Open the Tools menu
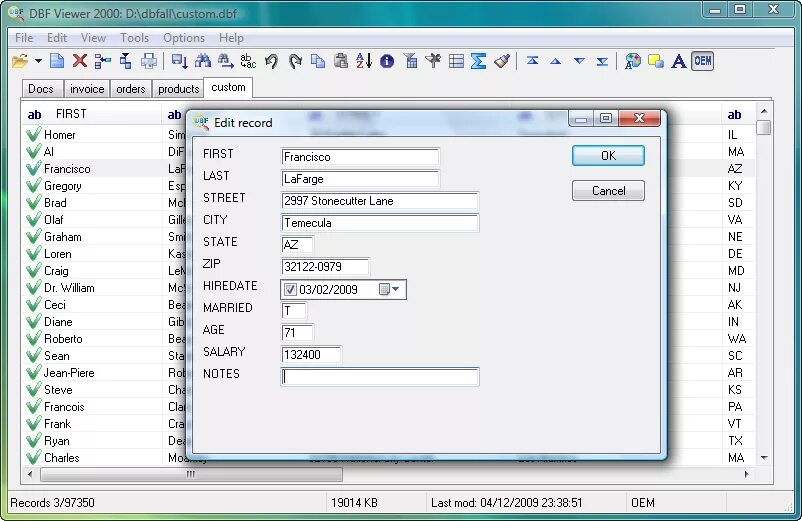 coord(135,38)
